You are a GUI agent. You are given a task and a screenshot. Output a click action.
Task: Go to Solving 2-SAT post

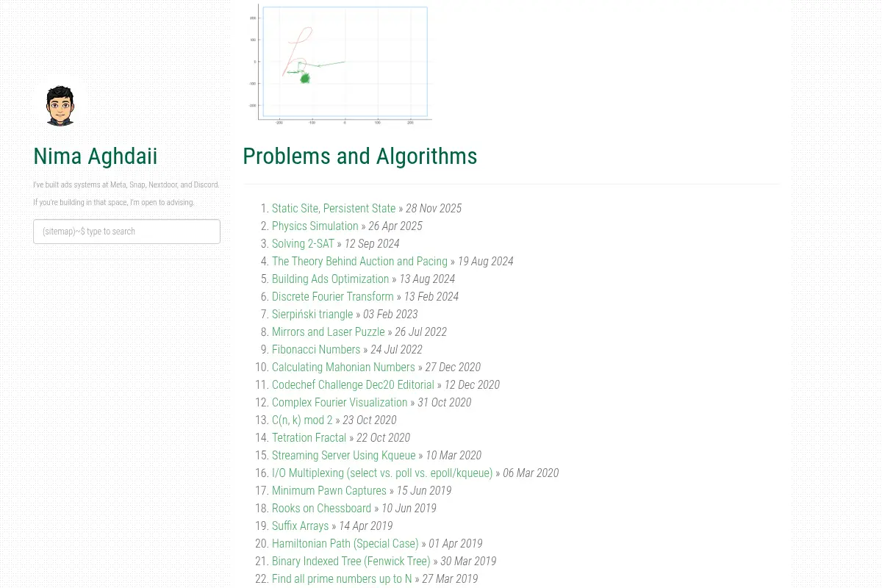coord(303,244)
